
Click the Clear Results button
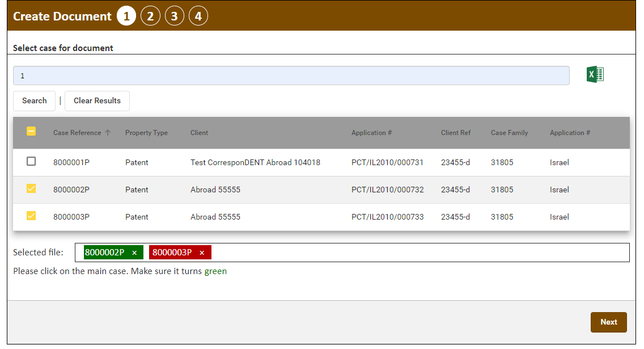(97, 100)
